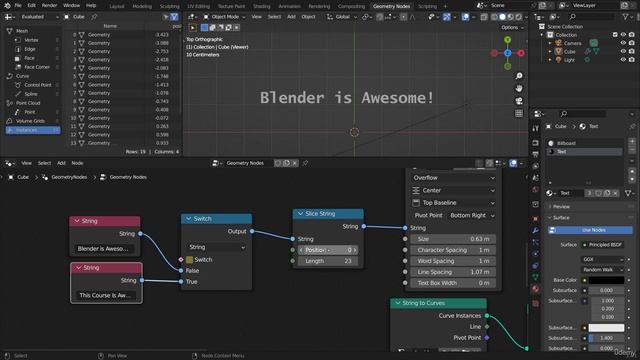The width and height of the screenshot is (640, 360).
Task: Unlink the Geometry Nodes node group
Action: pos(295,163)
